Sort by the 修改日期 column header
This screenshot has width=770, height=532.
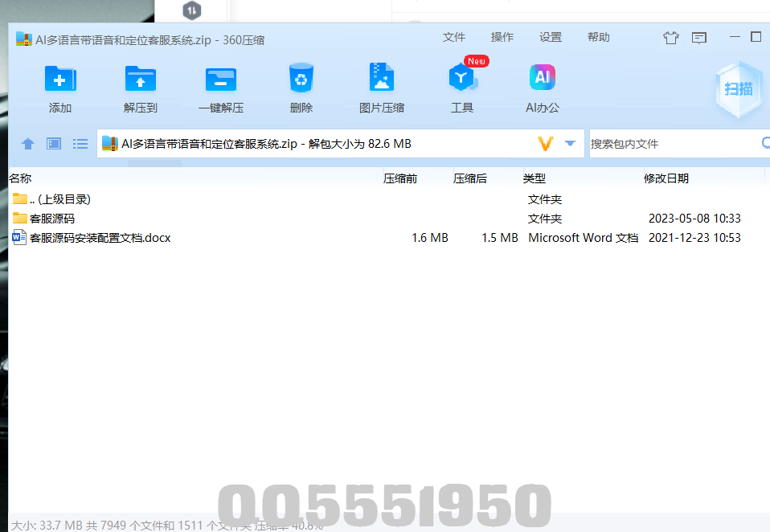pos(666,178)
